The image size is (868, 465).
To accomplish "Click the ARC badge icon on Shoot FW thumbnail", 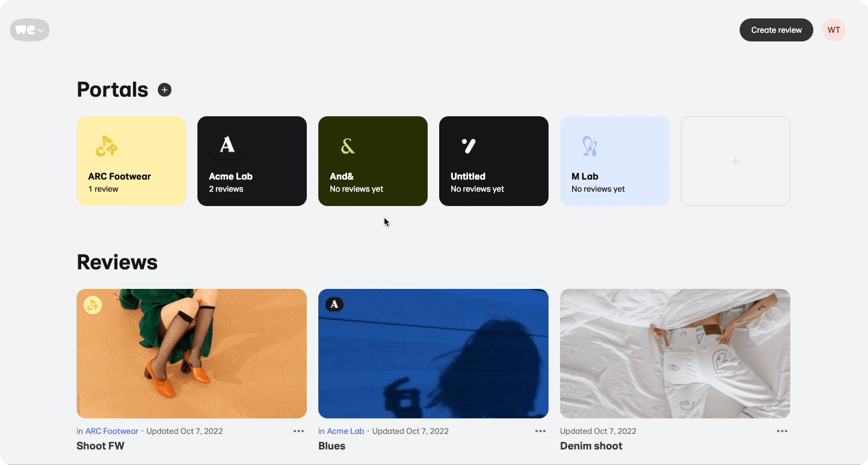I will pos(93,305).
